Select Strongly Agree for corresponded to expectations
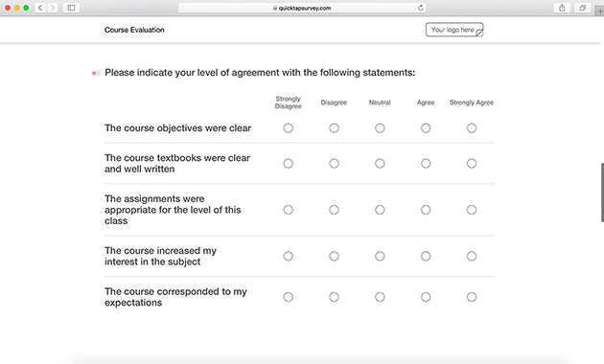This screenshot has height=364, width=604. [472, 297]
